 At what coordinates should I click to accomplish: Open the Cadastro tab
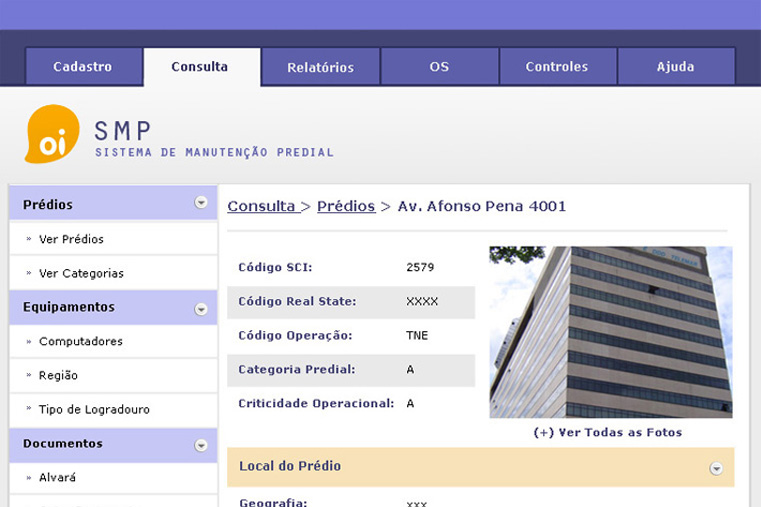click(x=83, y=67)
